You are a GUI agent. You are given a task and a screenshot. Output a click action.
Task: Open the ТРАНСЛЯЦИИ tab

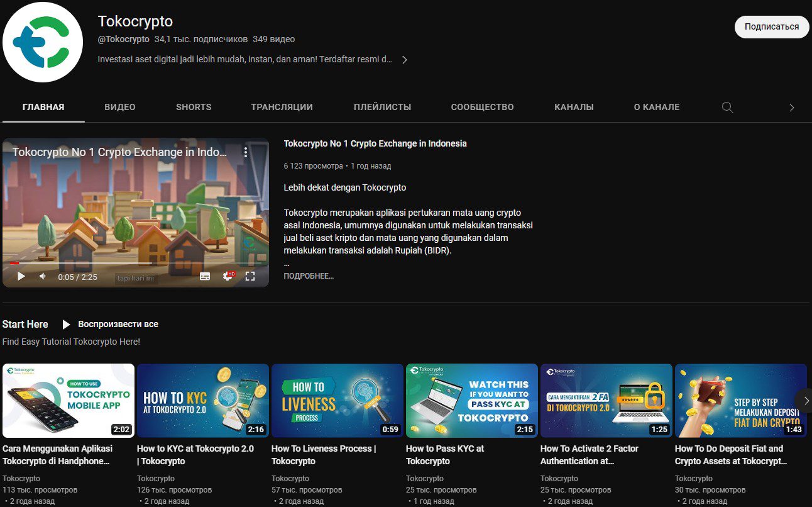click(x=282, y=107)
